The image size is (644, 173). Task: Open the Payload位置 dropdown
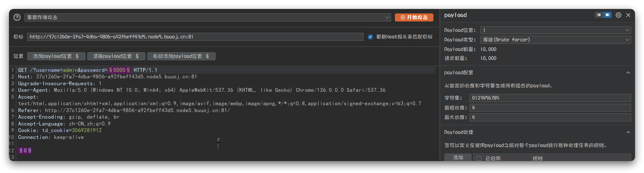click(555, 30)
